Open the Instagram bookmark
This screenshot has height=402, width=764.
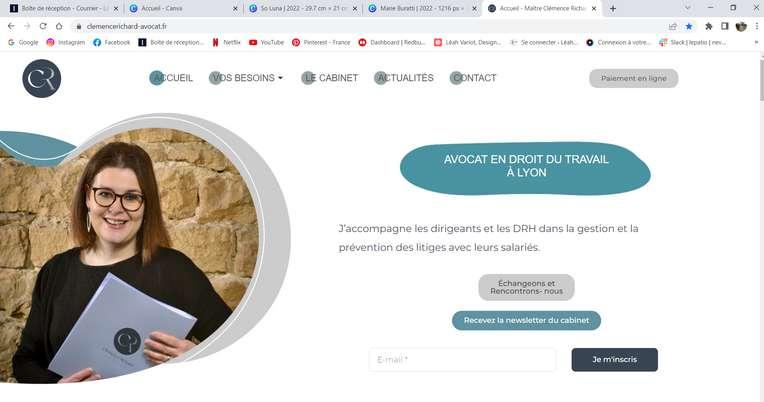pyautogui.click(x=65, y=42)
